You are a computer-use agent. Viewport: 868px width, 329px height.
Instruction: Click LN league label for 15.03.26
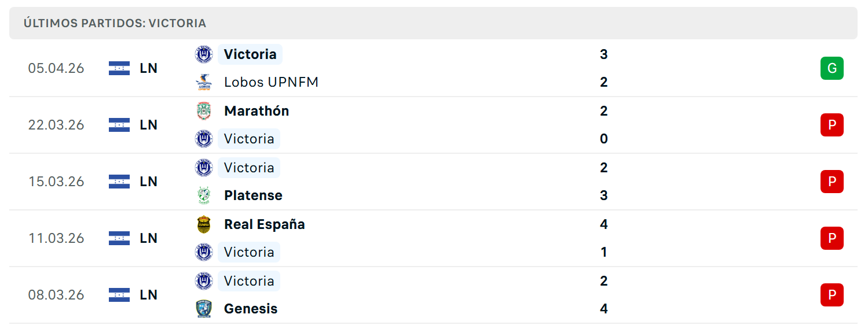(148, 182)
